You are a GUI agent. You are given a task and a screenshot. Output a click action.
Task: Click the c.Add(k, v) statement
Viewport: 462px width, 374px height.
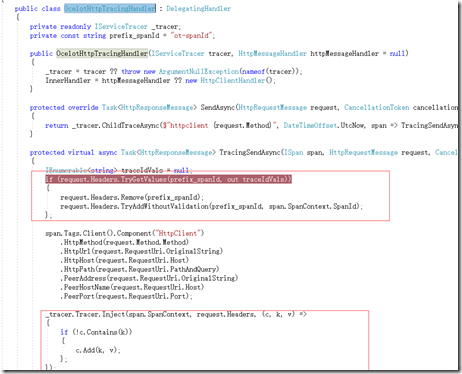point(98,350)
